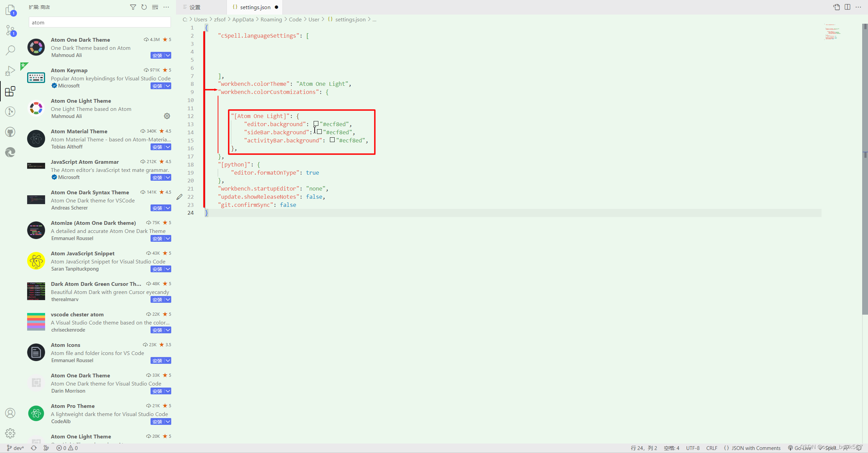Click the editor.background color swatch
Screen dimensions: 868x453
(x=316, y=124)
